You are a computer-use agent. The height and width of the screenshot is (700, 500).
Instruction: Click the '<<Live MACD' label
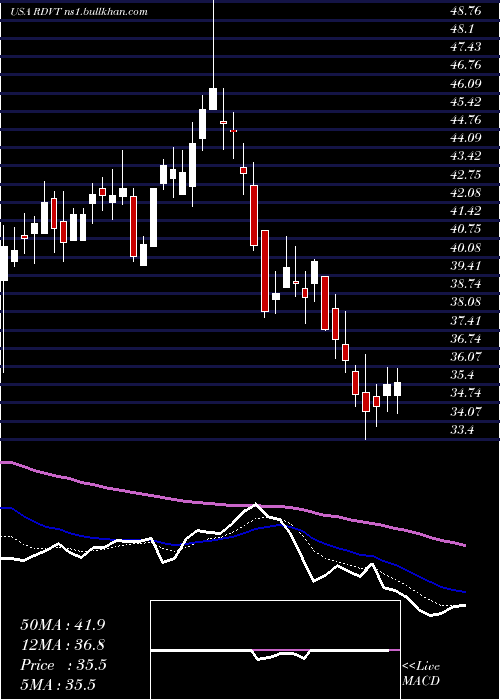(421, 673)
